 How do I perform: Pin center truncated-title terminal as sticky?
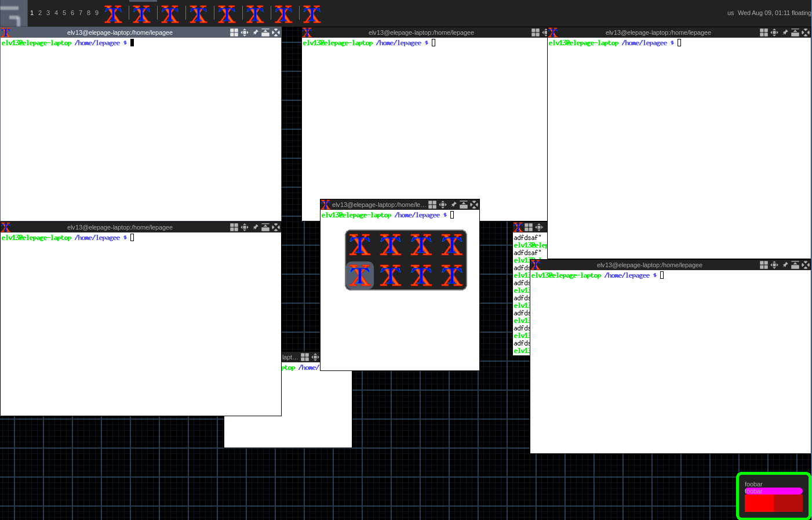point(453,205)
